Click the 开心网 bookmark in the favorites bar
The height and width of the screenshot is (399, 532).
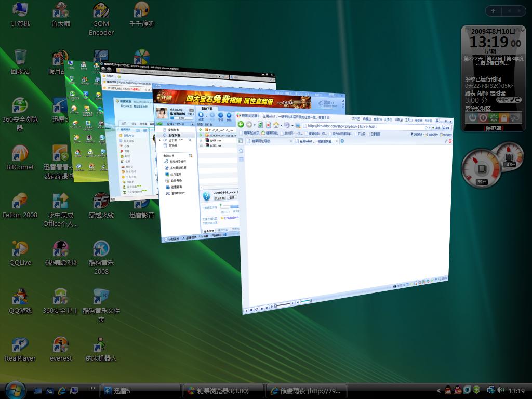[360, 134]
